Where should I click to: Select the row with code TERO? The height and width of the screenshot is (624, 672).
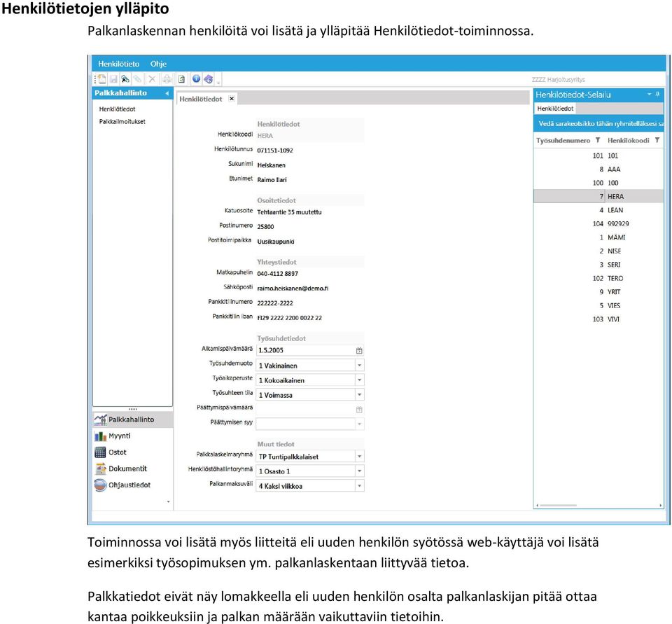[598, 278]
